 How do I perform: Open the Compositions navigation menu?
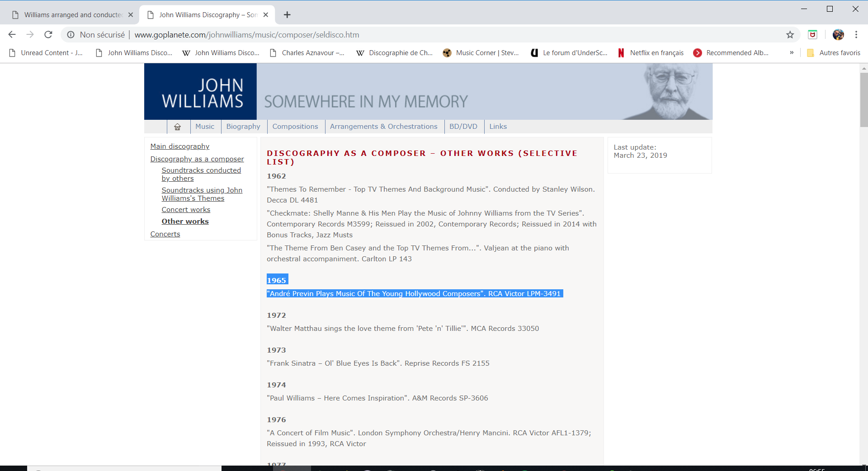pyautogui.click(x=295, y=127)
